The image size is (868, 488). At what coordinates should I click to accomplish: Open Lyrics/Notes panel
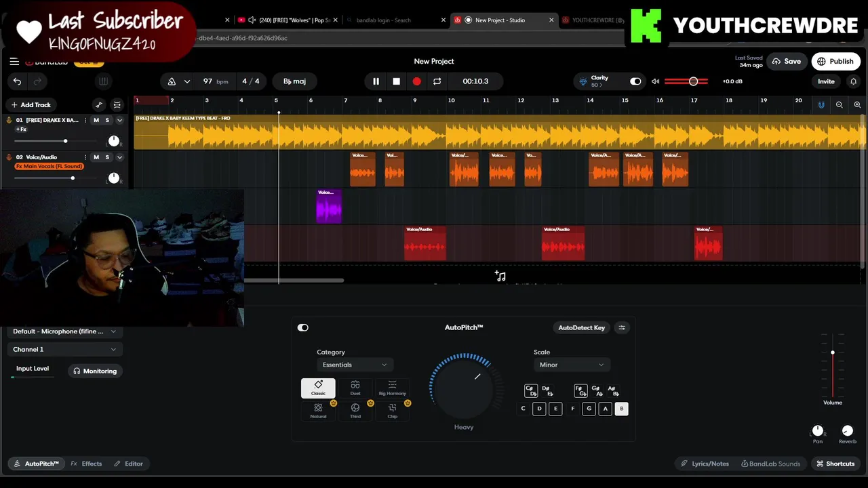tap(705, 464)
